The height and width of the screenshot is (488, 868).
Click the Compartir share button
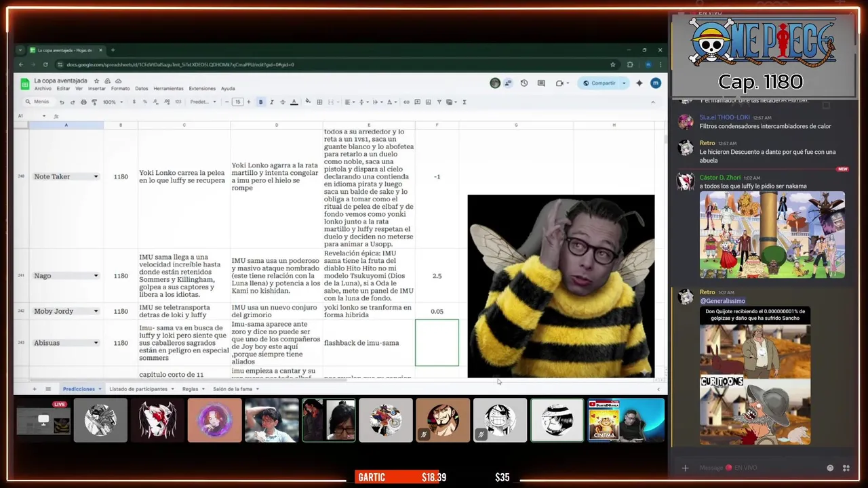(599, 83)
